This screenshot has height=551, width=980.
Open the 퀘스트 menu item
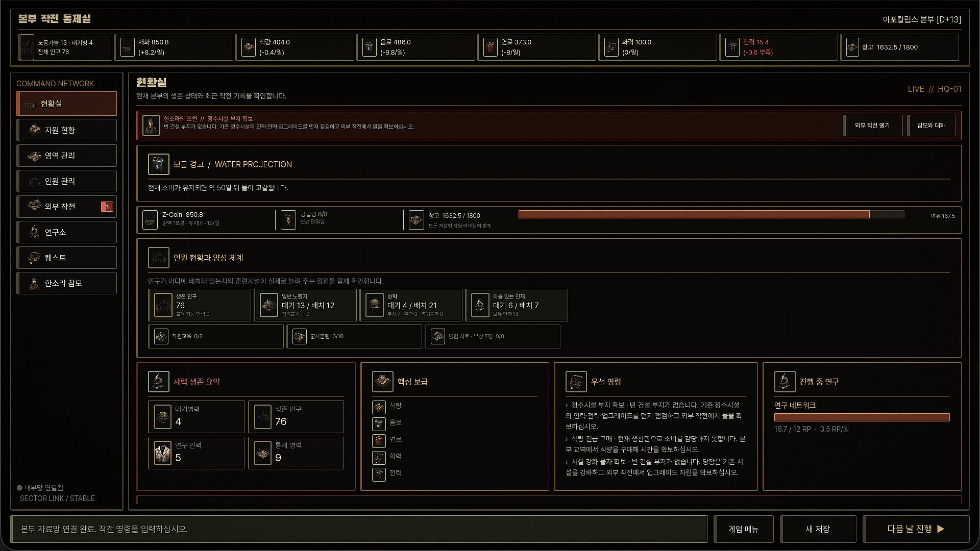point(66,258)
